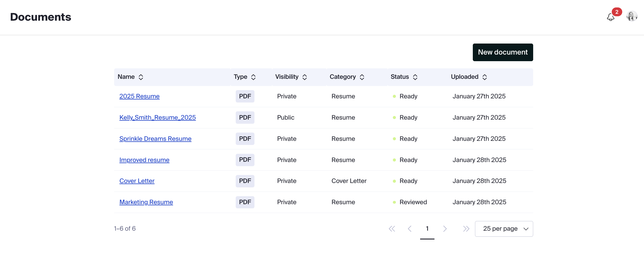This screenshot has width=644, height=264.
Task: Click the 1–6 of 6 count text
Action: (125, 229)
